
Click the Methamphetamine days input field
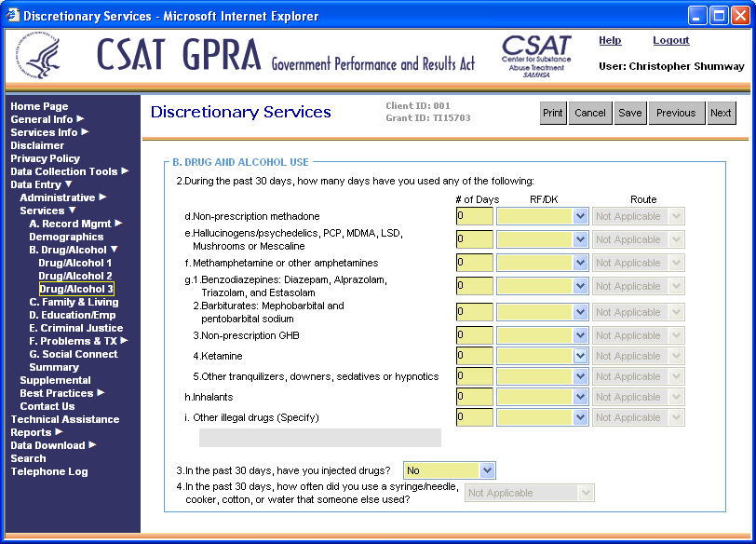[474, 263]
